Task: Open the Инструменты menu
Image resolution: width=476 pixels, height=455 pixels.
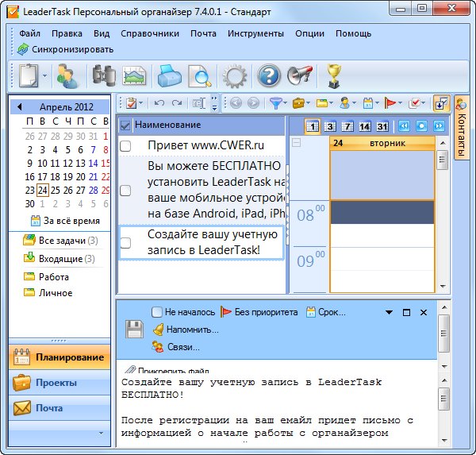Action: pos(255,34)
